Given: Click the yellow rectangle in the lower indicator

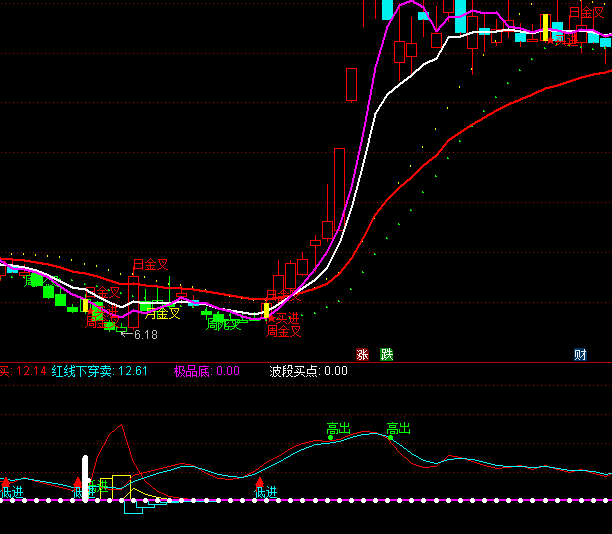Looking at the screenshot, I should tap(121, 485).
